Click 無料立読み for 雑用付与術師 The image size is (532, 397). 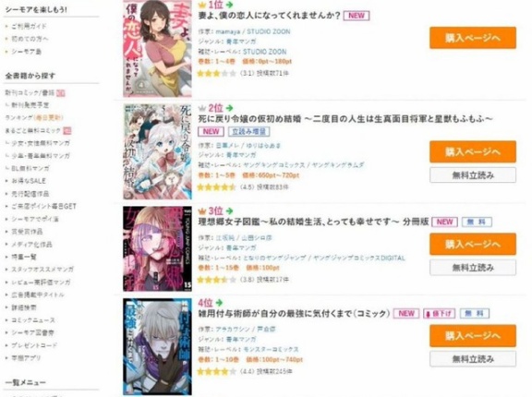pyautogui.click(x=473, y=359)
